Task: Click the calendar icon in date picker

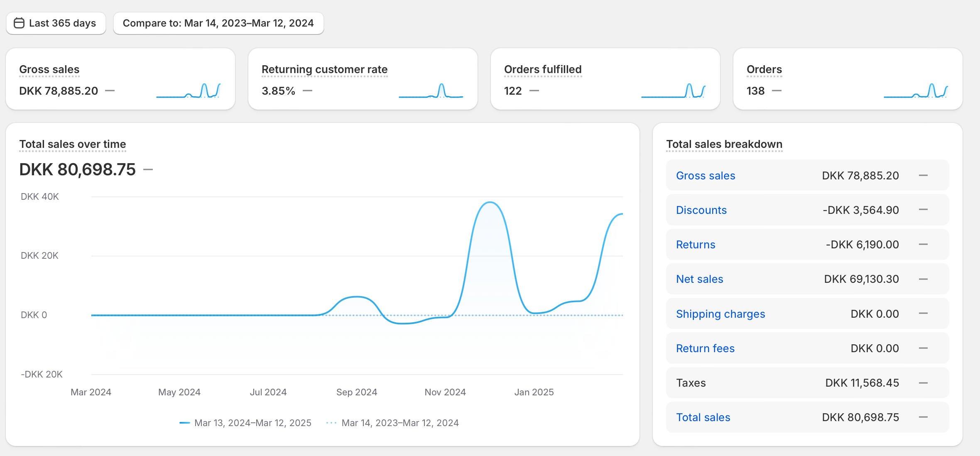Action: [x=19, y=23]
